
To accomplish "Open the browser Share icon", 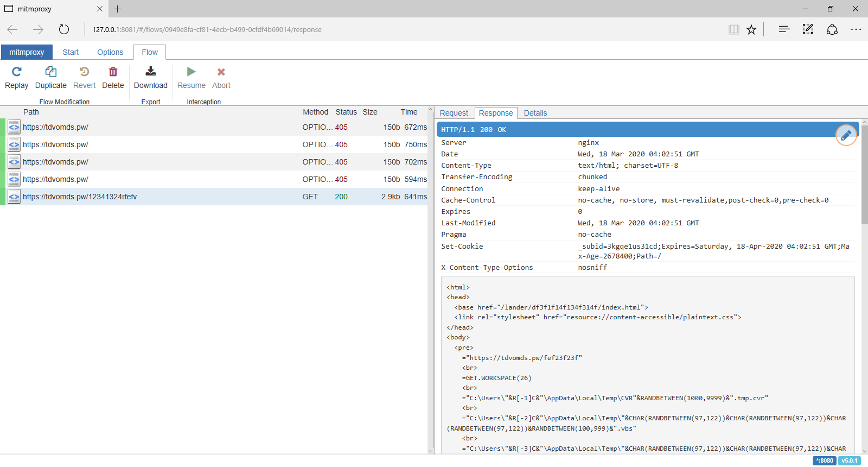I will (x=832, y=29).
